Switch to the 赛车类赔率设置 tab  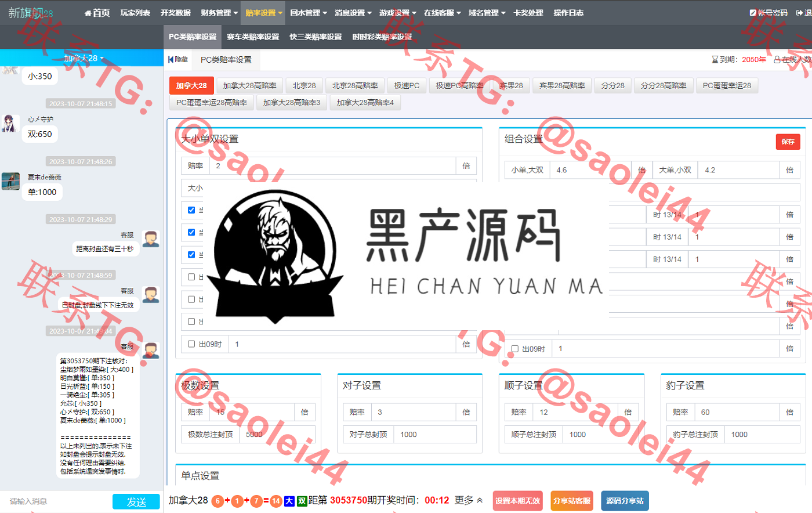[253, 37]
